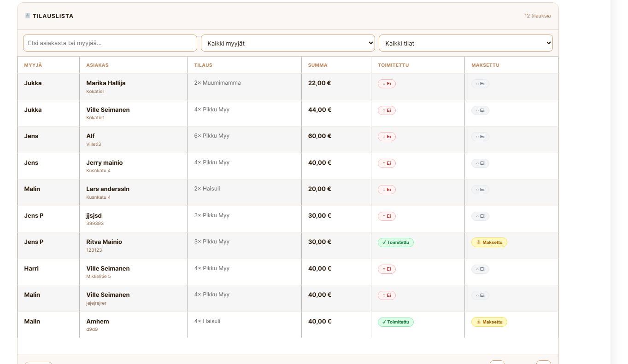Toggle delivered status for Alf order
Image resolution: width=628 pixels, height=364 pixels.
[x=387, y=137]
